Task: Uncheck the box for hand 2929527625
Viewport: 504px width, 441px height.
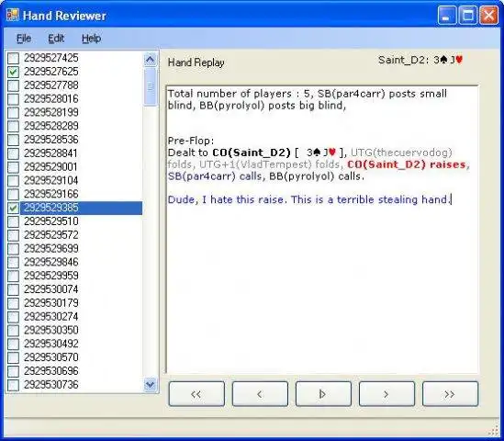Action: [x=13, y=72]
